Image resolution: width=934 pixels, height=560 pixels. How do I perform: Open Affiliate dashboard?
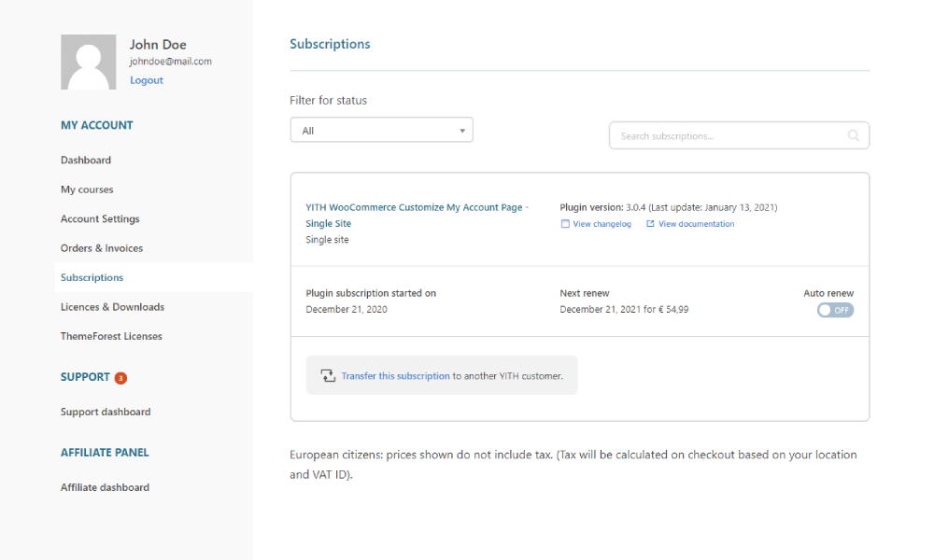click(105, 487)
